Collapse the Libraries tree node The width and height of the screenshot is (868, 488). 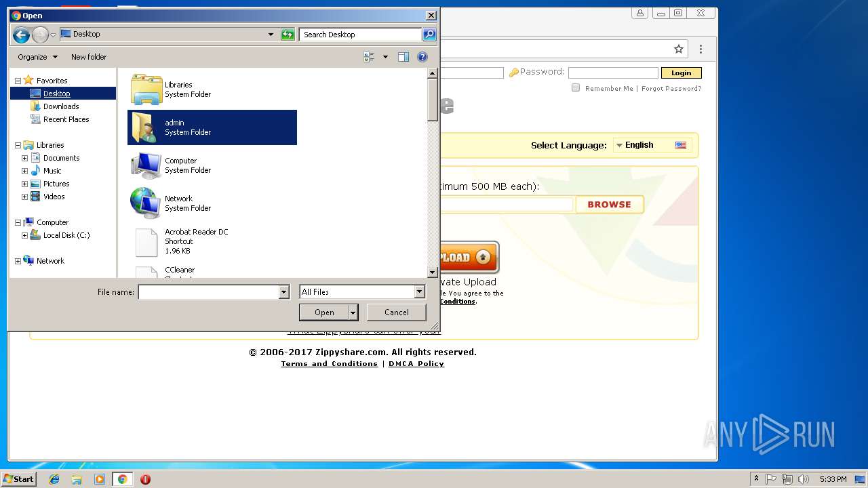coord(18,145)
